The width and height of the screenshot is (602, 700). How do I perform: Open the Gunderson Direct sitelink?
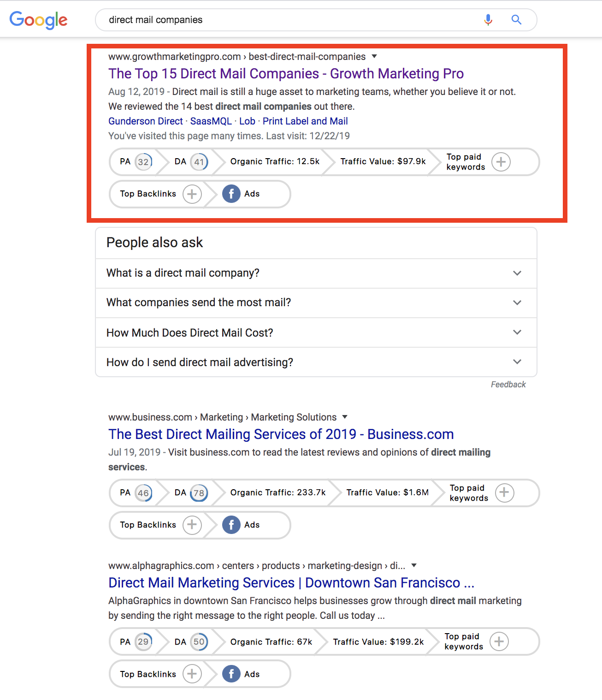click(x=146, y=121)
